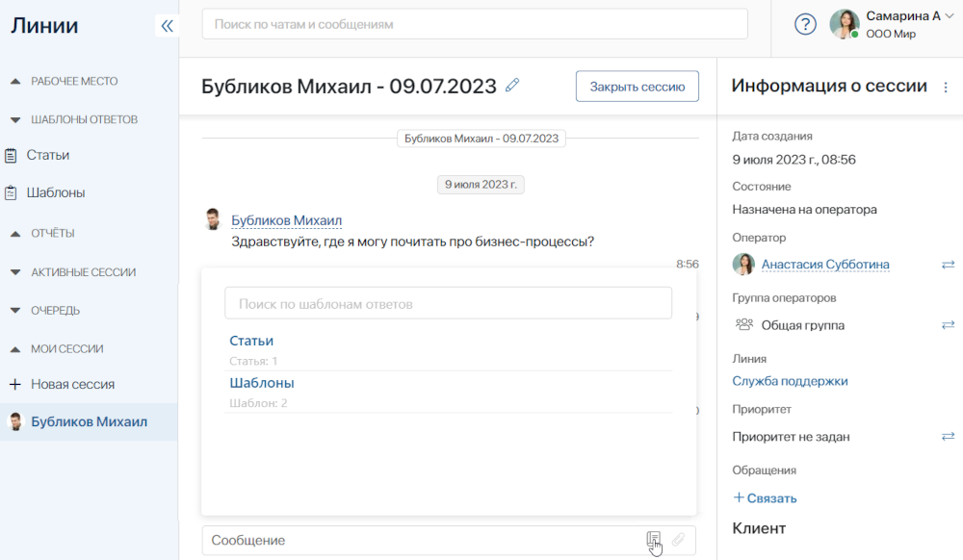Open the user account dropdown chevron

950,16
